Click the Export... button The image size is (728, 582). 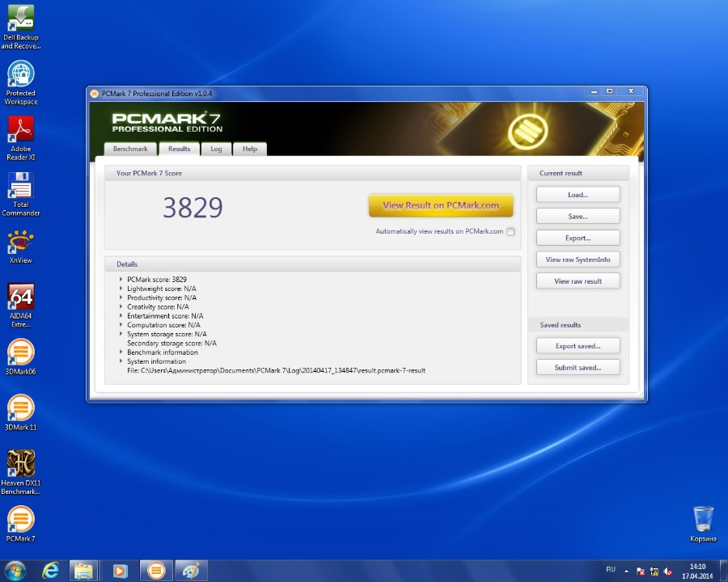point(578,238)
